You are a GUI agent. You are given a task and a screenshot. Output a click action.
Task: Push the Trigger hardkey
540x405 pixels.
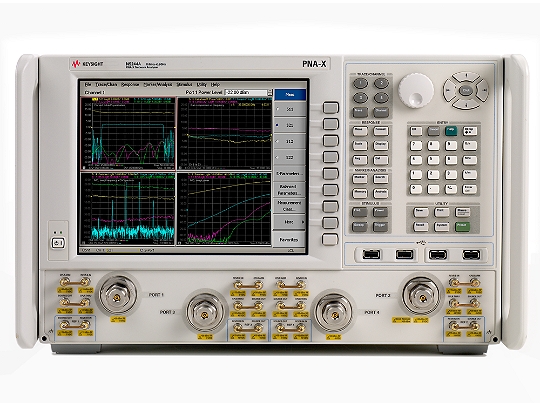[381, 227]
